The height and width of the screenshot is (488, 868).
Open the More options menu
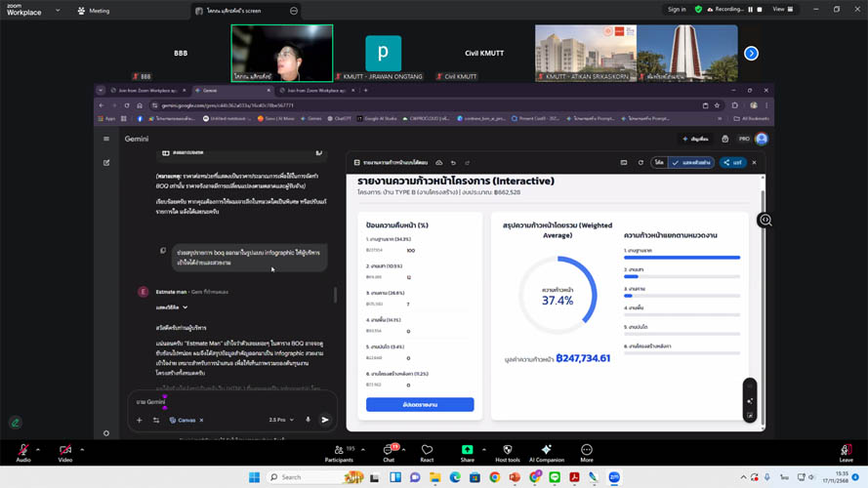point(586,451)
